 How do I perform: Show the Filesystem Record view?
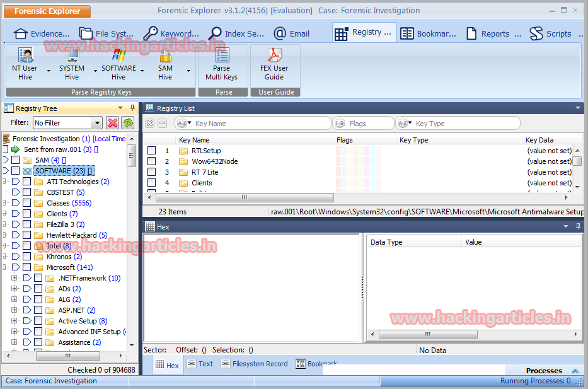[254, 364]
